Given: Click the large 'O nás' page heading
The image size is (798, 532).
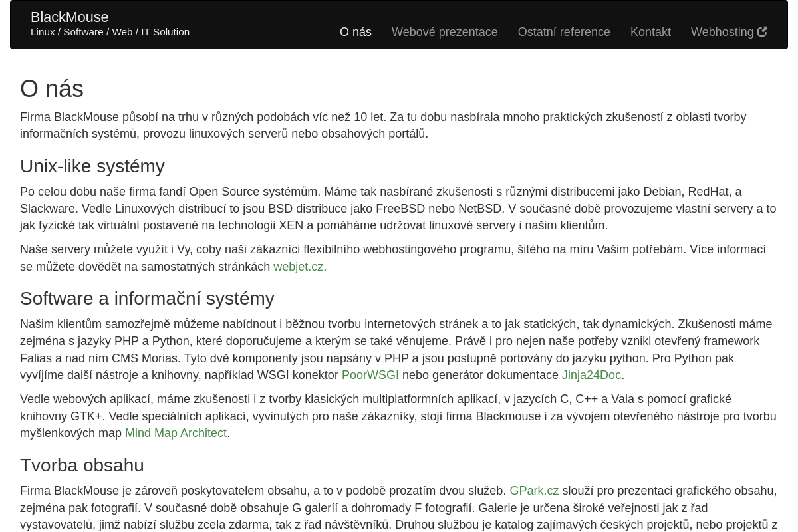Looking at the screenshot, I should [52, 89].
